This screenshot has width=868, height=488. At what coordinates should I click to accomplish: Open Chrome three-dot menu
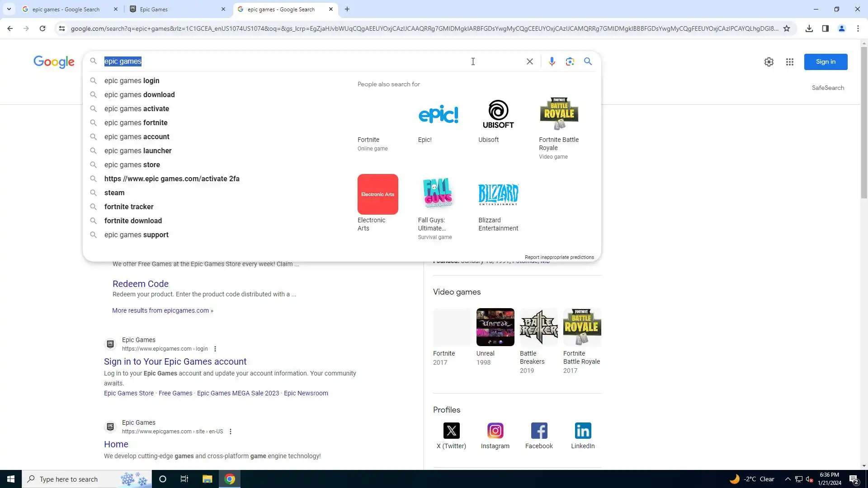click(858, 28)
